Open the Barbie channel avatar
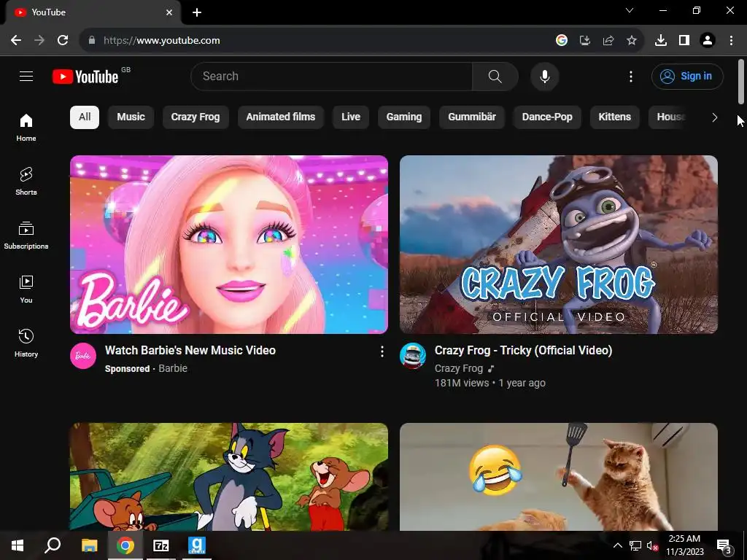 pos(83,356)
